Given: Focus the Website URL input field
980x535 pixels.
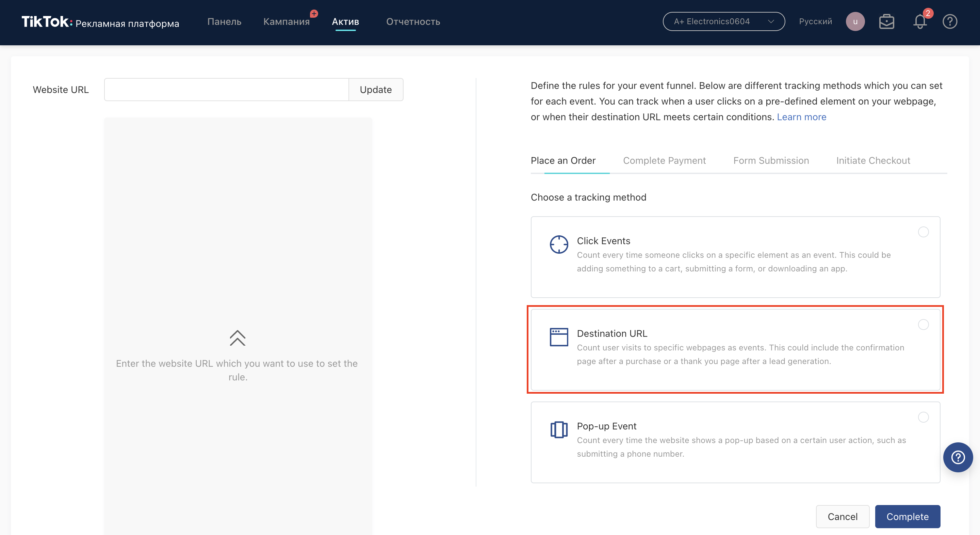Looking at the screenshot, I should (x=226, y=90).
